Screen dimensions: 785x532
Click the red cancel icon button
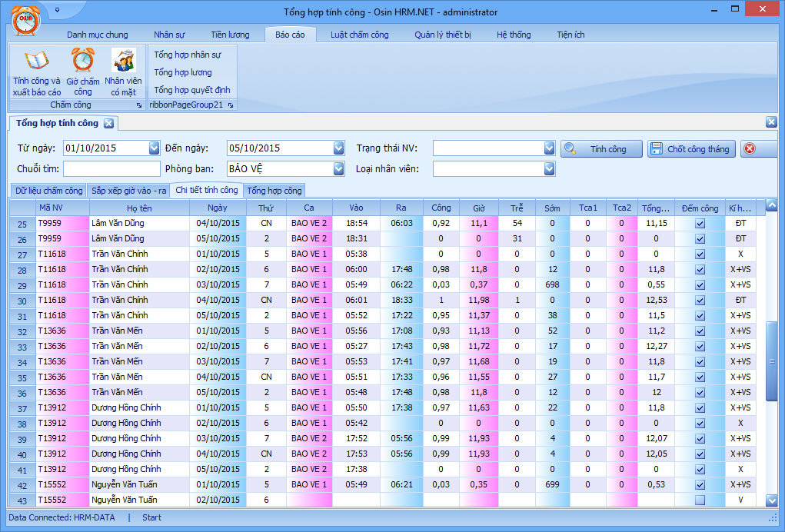point(750,149)
